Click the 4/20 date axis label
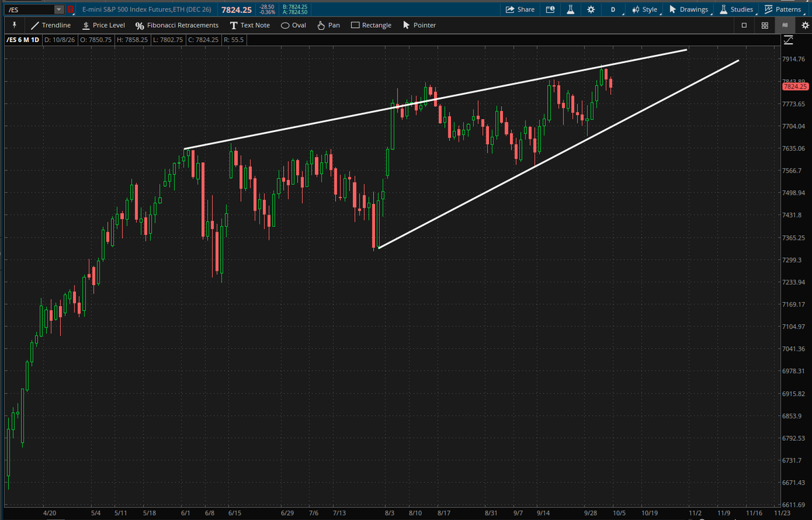The width and height of the screenshot is (812, 520). (49, 513)
